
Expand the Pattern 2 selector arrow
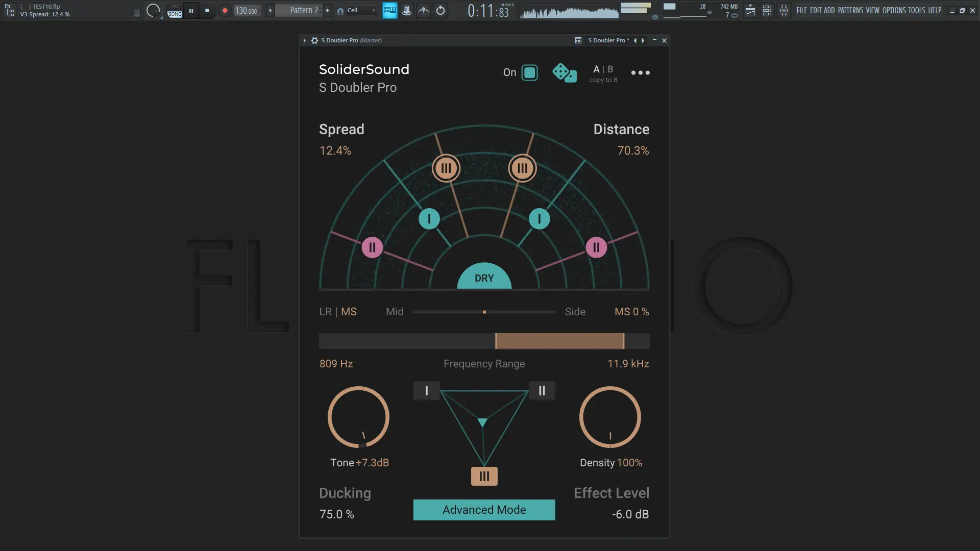[271, 10]
